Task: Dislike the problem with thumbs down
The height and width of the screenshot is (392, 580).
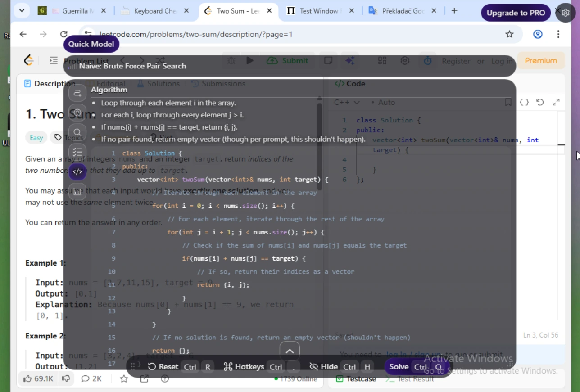Action: pyautogui.click(x=66, y=378)
